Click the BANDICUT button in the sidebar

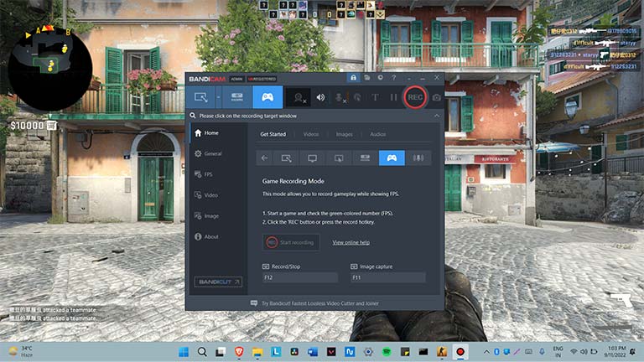[218, 282]
